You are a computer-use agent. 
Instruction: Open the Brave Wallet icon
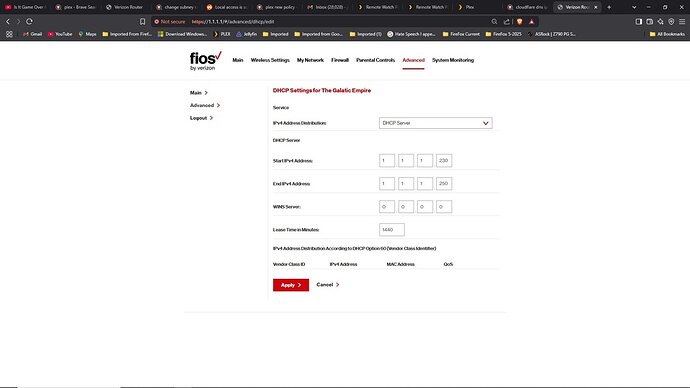coord(650,22)
